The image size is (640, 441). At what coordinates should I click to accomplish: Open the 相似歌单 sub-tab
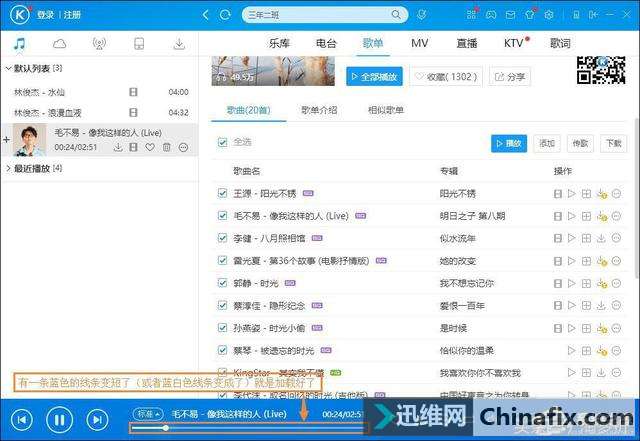click(386, 110)
